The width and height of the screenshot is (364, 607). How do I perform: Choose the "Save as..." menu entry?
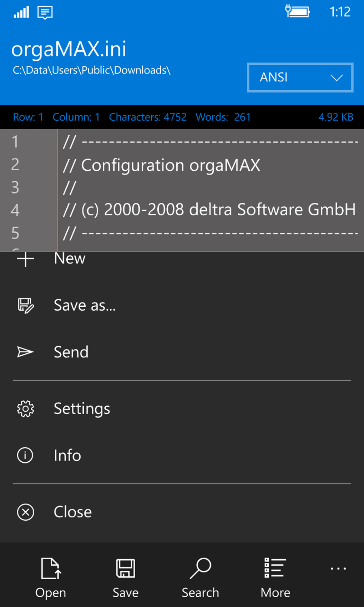click(85, 306)
